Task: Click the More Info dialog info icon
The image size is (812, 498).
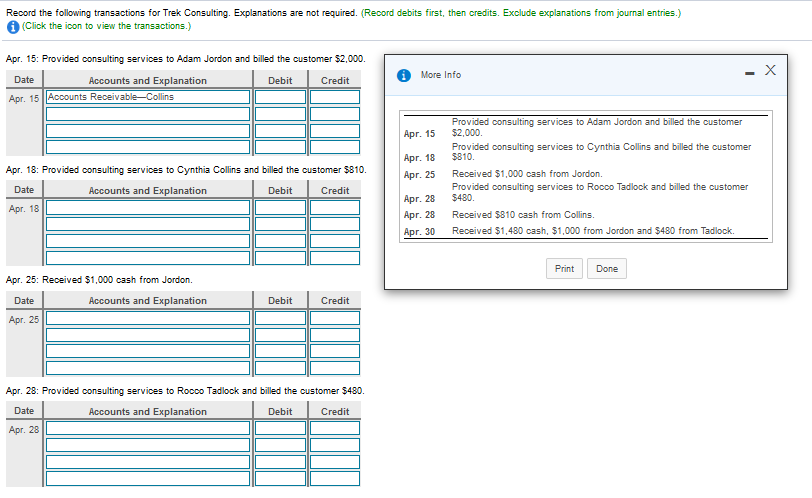Action: 404,76
